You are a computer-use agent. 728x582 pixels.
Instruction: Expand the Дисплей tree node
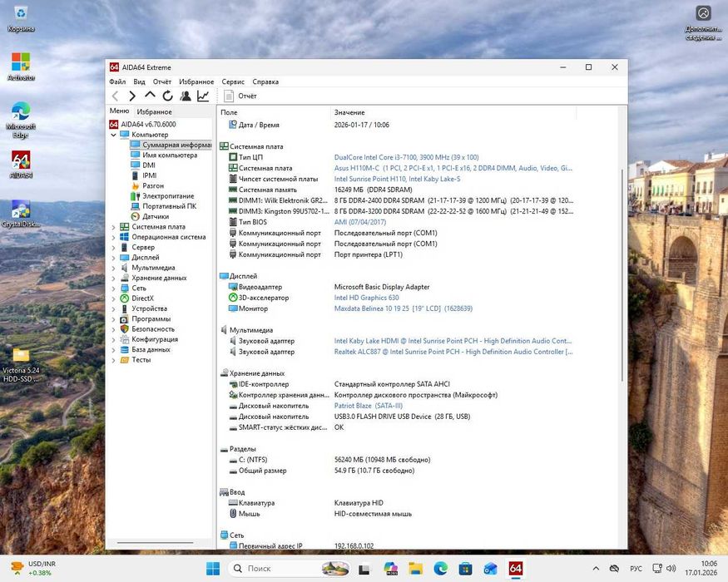[113, 258]
